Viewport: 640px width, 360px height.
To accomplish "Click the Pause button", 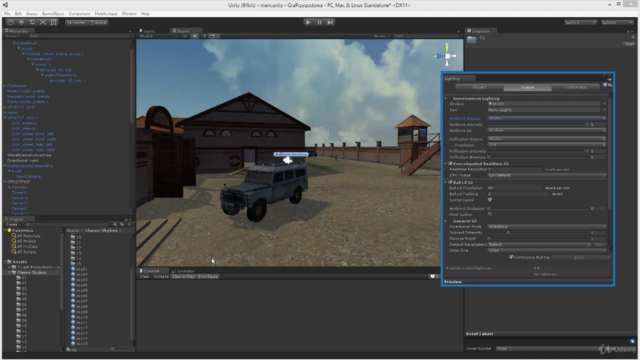I will (x=319, y=22).
